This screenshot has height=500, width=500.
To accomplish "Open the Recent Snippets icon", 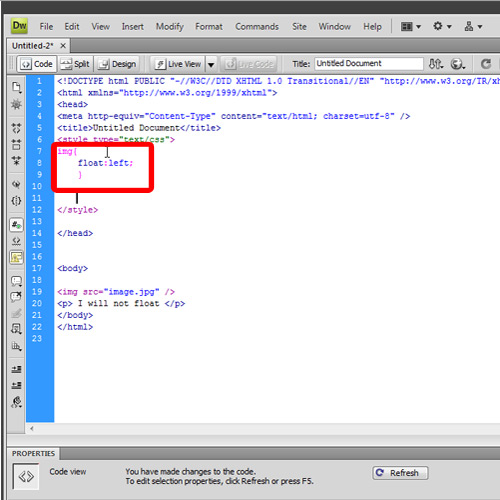I will [x=16, y=329].
